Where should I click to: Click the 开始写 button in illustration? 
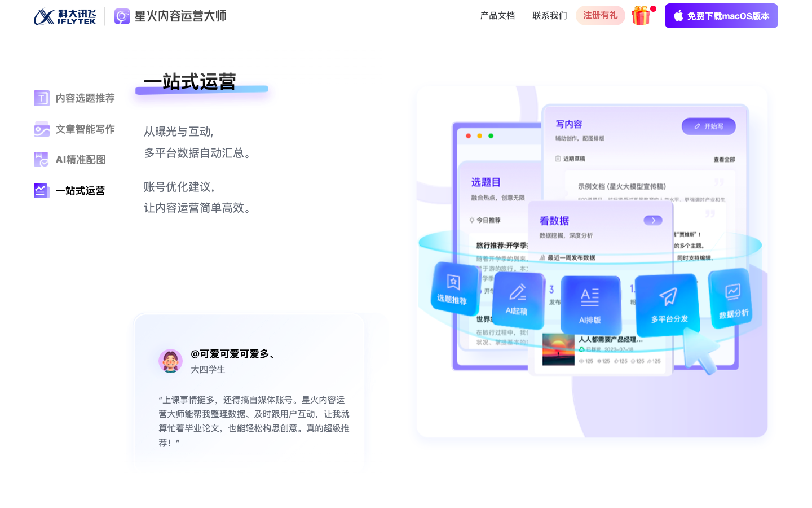click(x=709, y=126)
